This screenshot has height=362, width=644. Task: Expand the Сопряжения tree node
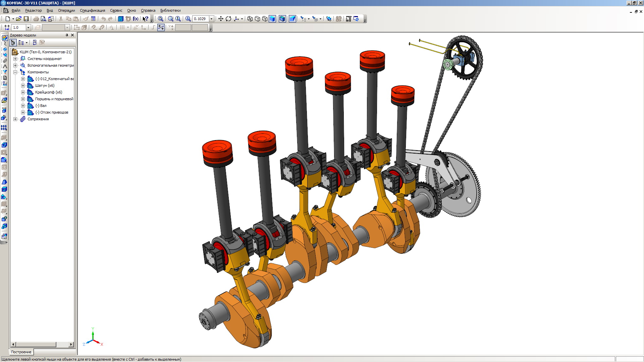click(15, 119)
